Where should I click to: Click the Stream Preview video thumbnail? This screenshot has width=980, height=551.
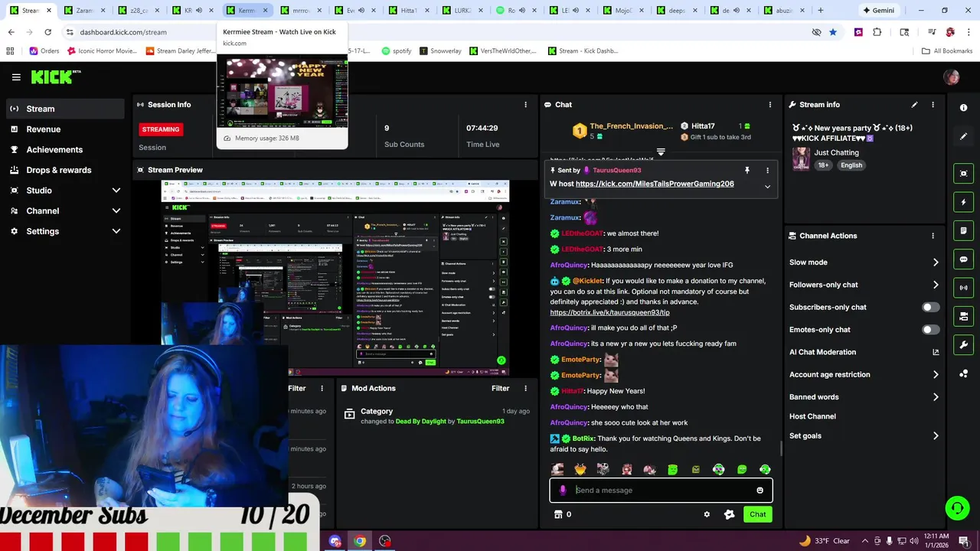coord(335,278)
